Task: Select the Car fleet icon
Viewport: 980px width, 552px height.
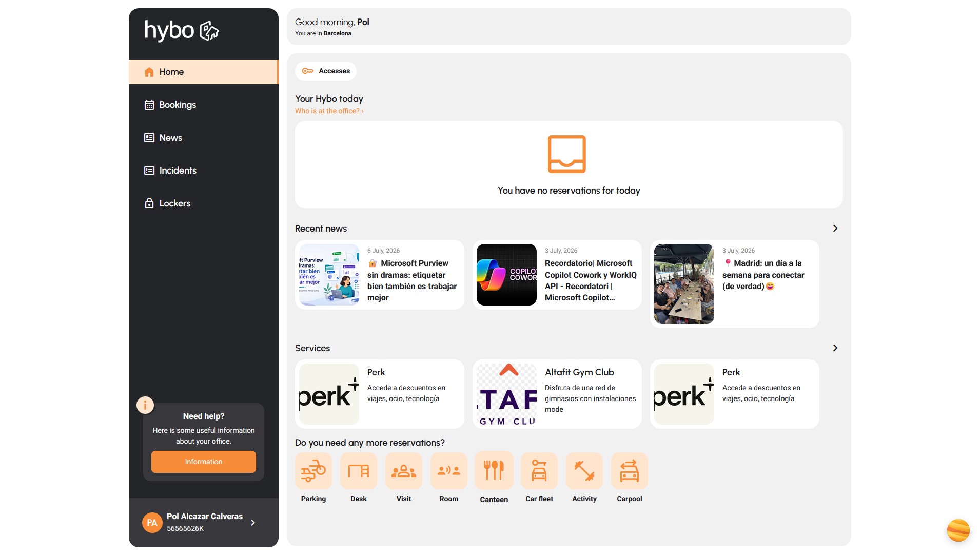Action: click(539, 470)
